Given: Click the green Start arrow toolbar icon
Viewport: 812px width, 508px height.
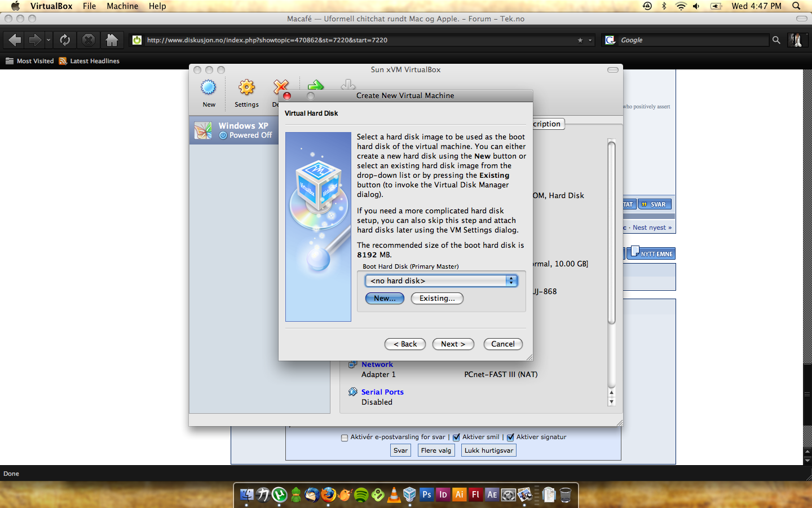Looking at the screenshot, I should (x=316, y=85).
